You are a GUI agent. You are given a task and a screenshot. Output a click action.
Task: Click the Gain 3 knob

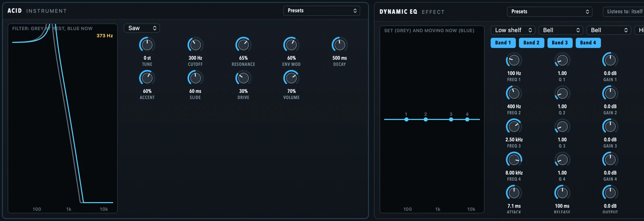pyautogui.click(x=610, y=127)
